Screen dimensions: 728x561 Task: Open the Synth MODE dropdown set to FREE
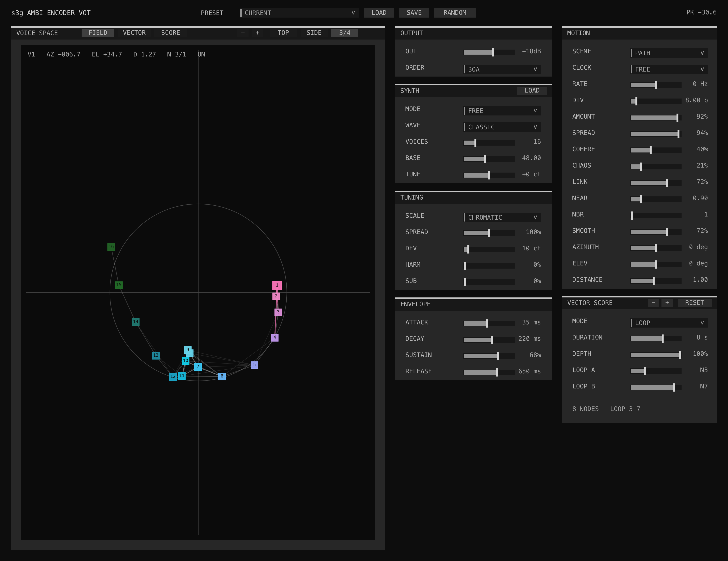pyautogui.click(x=502, y=110)
